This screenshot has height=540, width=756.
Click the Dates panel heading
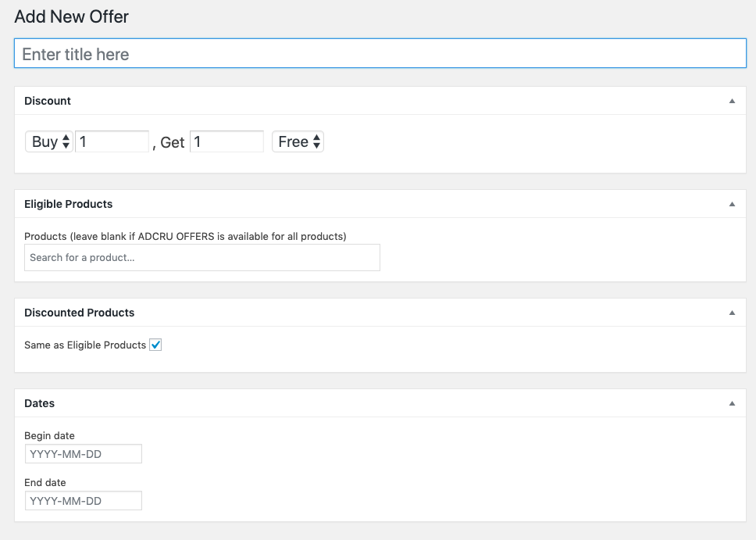pyautogui.click(x=40, y=403)
